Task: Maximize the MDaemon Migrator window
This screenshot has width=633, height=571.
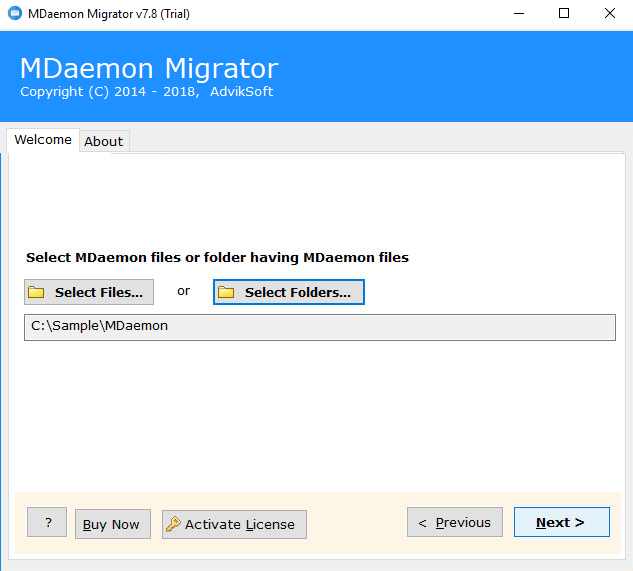Action: click(564, 13)
